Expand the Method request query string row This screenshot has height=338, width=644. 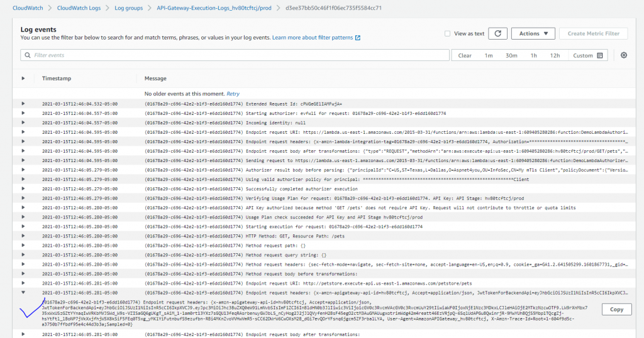pos(23,254)
